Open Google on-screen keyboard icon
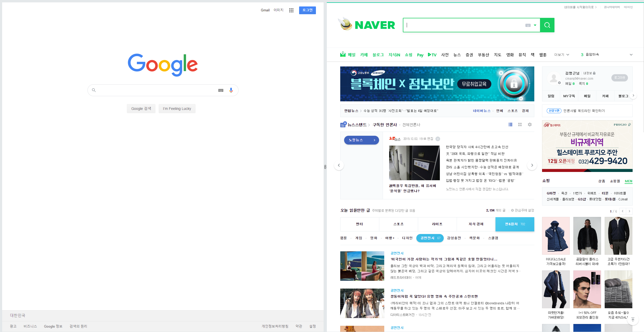The height and width of the screenshot is (332, 644). pos(221,90)
